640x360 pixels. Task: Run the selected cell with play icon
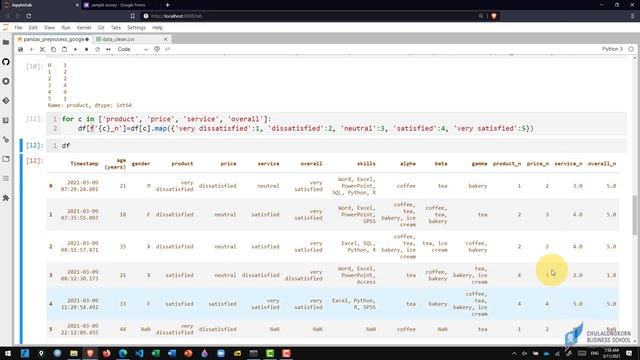click(76, 49)
